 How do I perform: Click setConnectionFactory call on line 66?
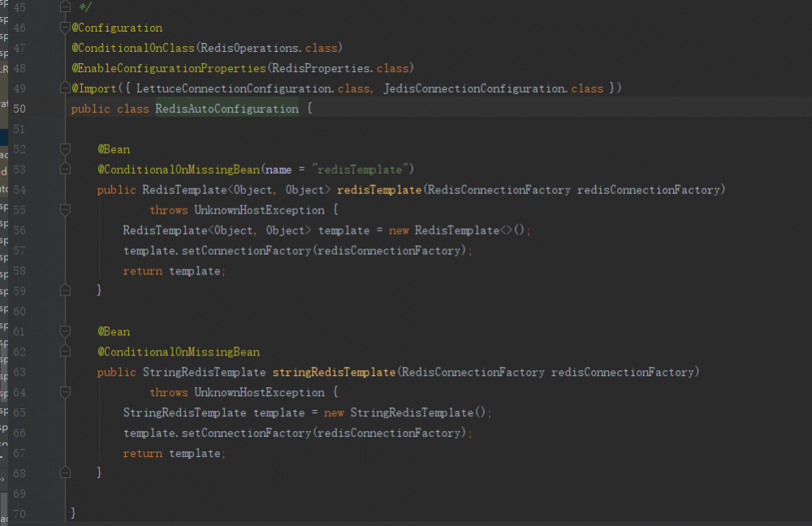tap(246, 433)
